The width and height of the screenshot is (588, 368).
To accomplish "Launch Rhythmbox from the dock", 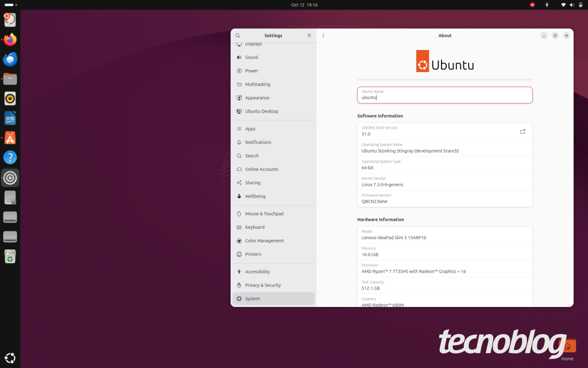I will click(x=10, y=99).
